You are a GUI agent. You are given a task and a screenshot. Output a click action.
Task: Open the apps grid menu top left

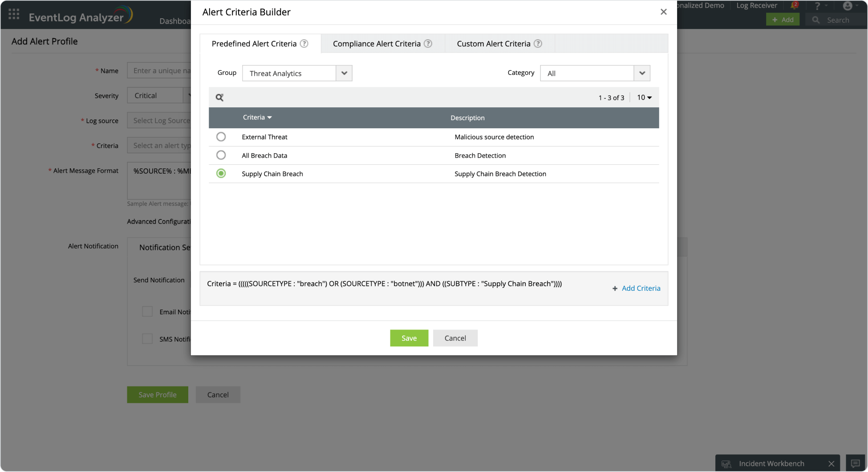coord(13,14)
